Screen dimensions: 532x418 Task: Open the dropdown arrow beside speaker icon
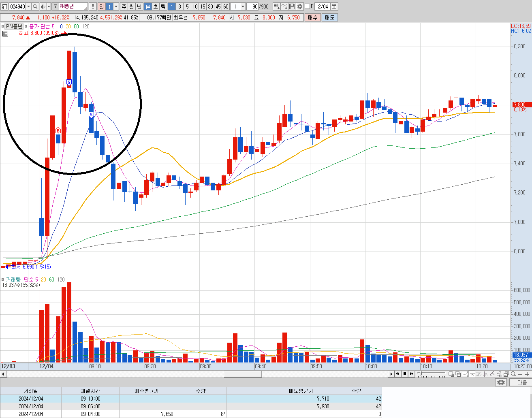[49, 6]
